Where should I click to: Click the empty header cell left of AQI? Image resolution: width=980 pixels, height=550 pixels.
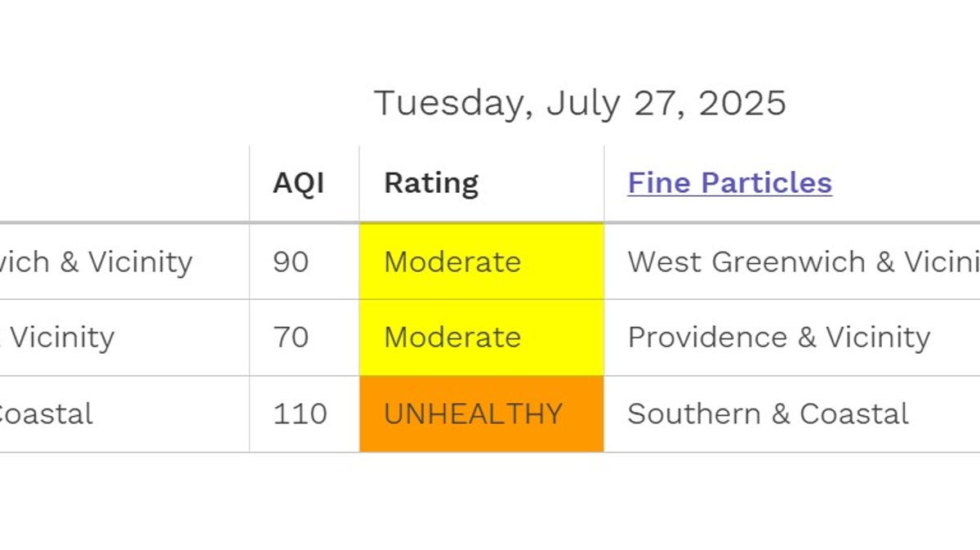124,183
